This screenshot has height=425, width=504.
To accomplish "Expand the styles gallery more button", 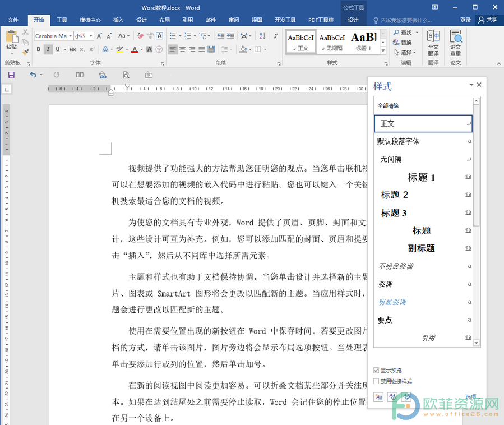I will point(383,51).
